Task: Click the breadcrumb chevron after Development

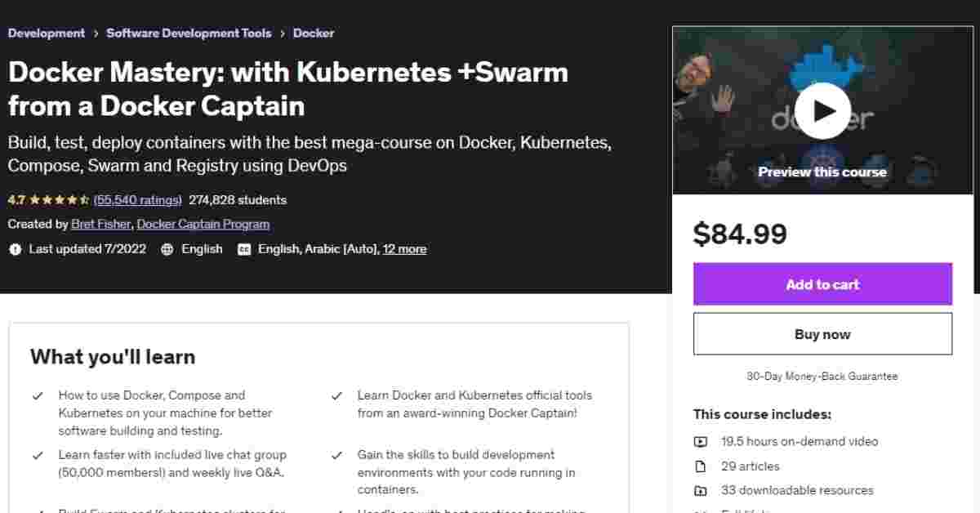Action: 96,33
